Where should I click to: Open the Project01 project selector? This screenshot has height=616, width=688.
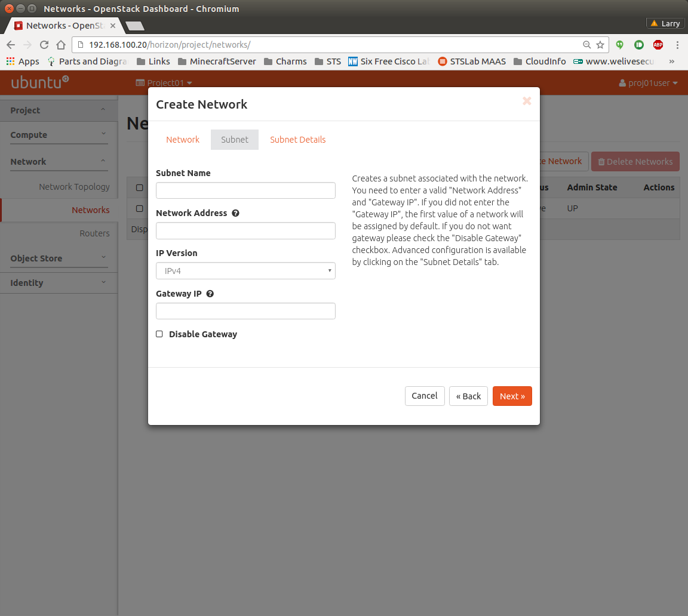pos(164,83)
